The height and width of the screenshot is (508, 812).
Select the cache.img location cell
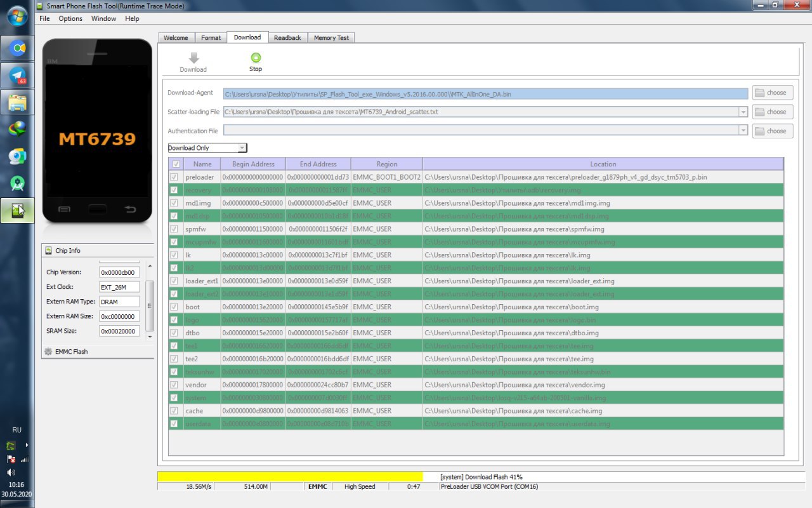tap(603, 411)
